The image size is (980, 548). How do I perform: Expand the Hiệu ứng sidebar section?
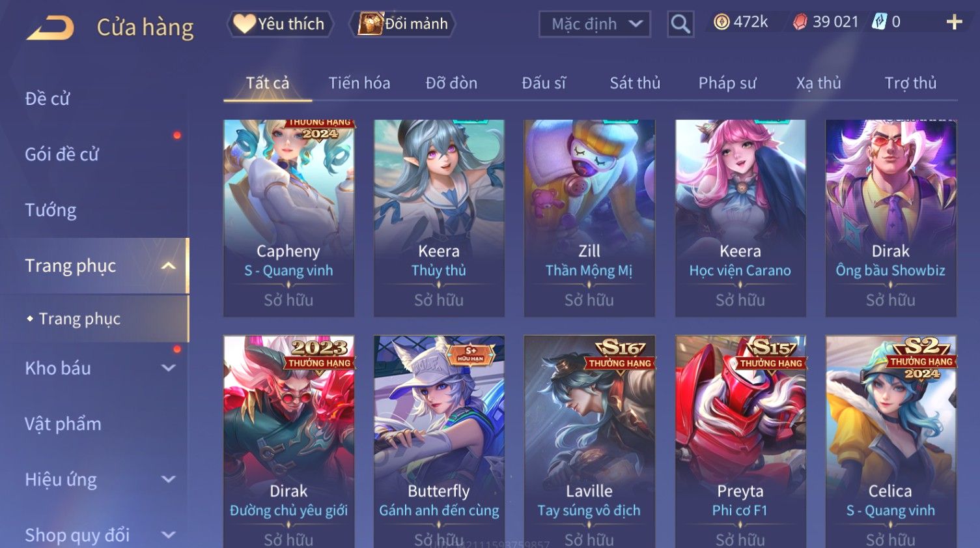(x=168, y=480)
